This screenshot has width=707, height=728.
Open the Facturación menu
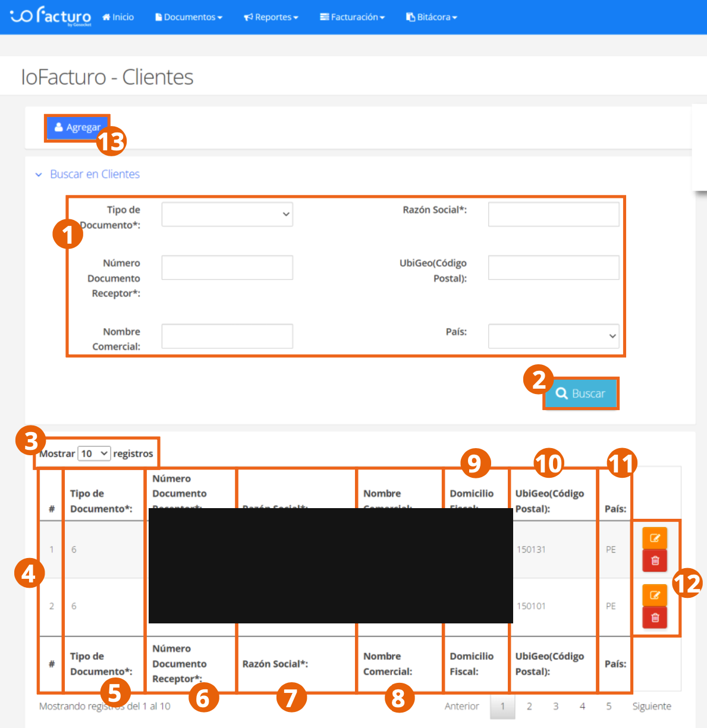[352, 17]
